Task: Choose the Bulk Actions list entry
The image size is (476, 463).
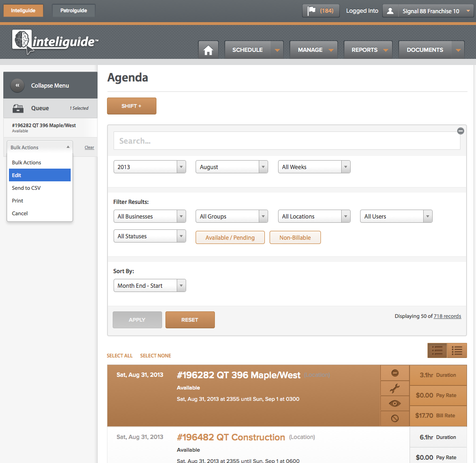Action: 40,162
